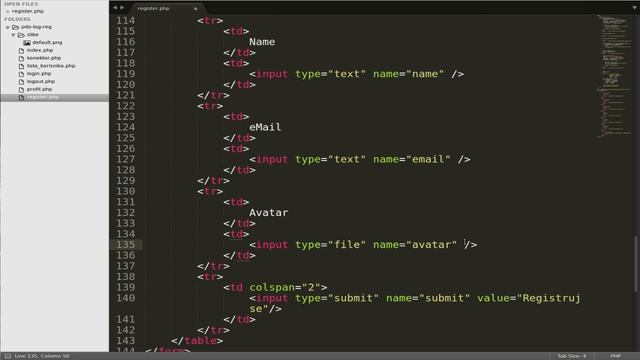640x360 pixels.
Task: Click the editor vertical scrollbar
Action: pyautogui.click(x=635, y=264)
